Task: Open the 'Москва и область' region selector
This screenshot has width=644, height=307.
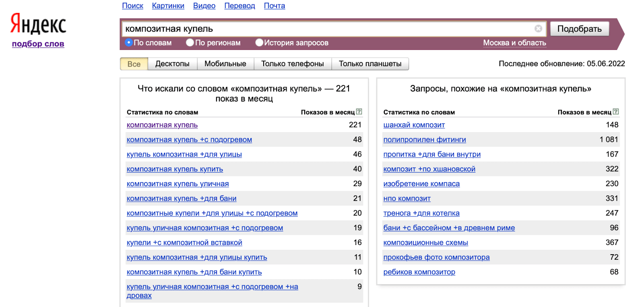Action: coord(514,43)
